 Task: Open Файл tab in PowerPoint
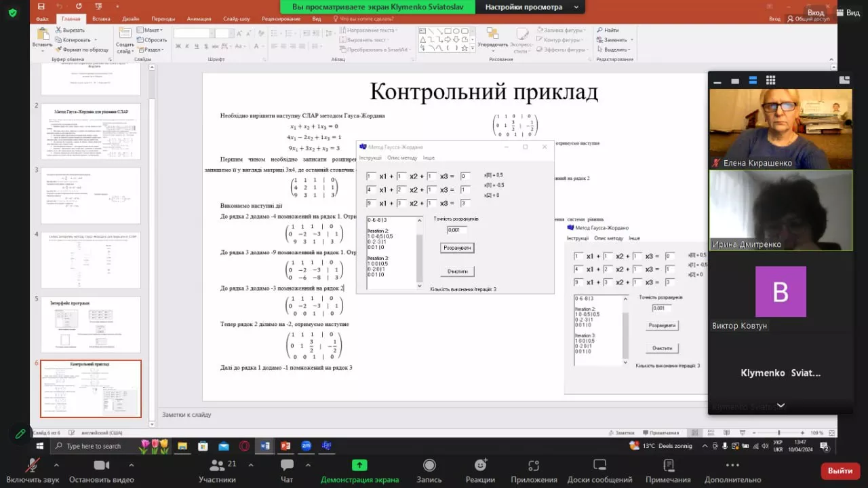(42, 19)
